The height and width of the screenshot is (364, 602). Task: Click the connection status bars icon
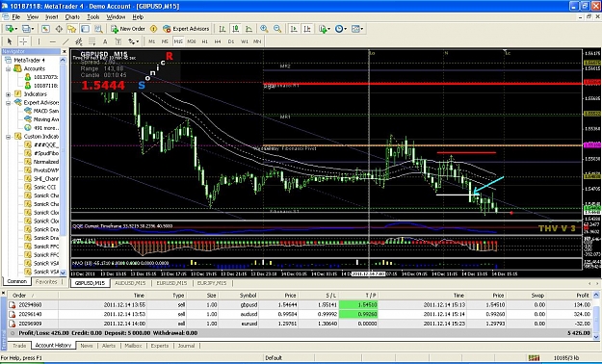(534, 357)
